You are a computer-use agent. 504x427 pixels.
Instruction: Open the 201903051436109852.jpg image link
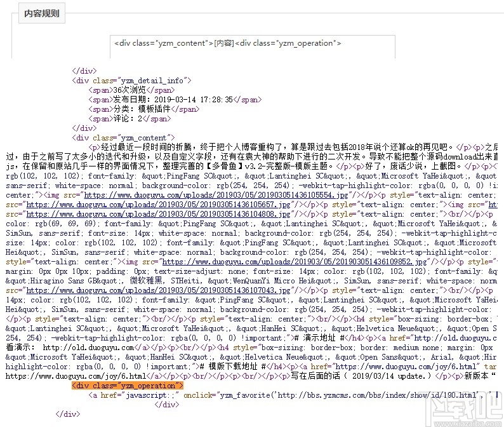[x=295, y=262]
